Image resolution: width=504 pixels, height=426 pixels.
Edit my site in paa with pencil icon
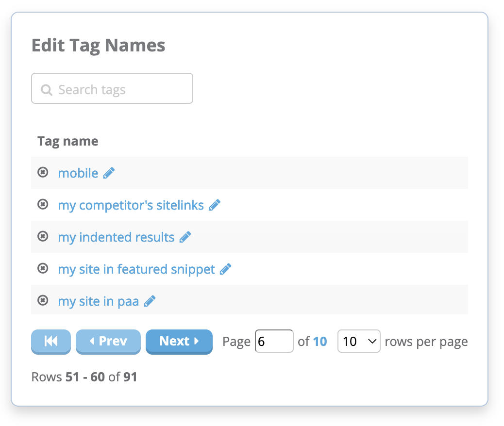tap(150, 301)
